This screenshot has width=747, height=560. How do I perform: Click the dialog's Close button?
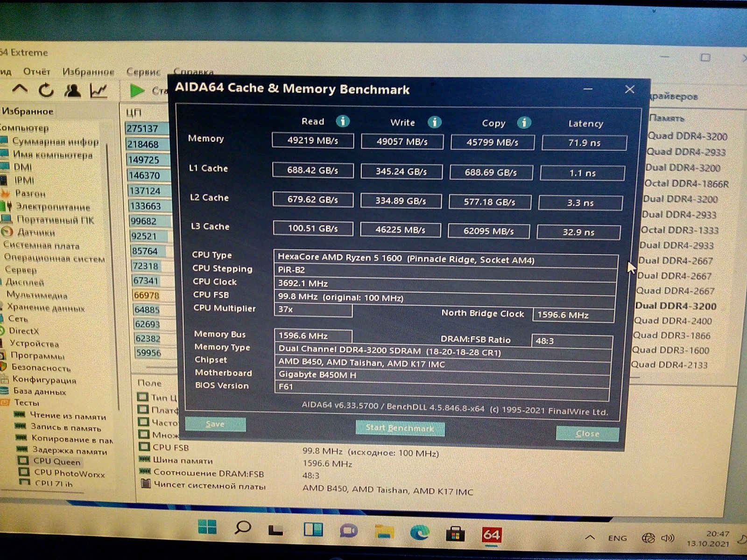tap(587, 434)
